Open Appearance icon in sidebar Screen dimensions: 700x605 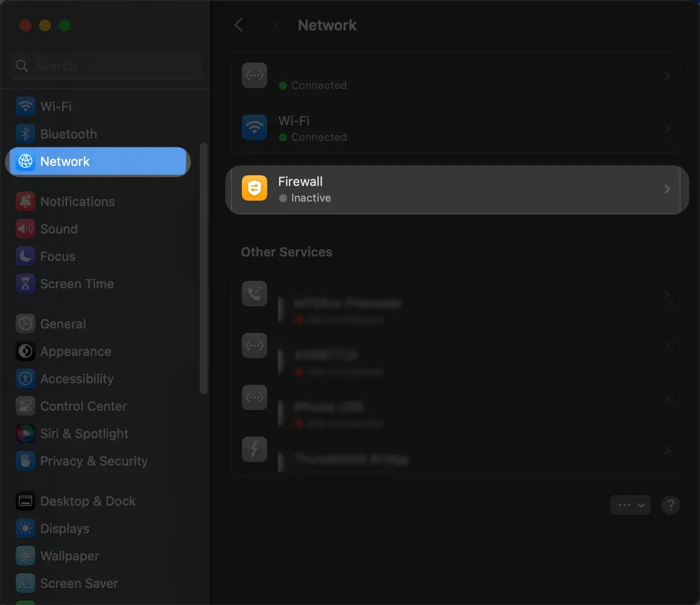click(x=25, y=351)
